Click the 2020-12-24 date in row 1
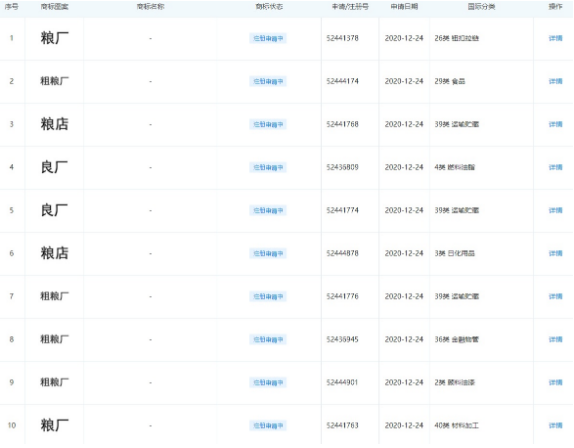This screenshot has height=448, width=574. click(404, 38)
